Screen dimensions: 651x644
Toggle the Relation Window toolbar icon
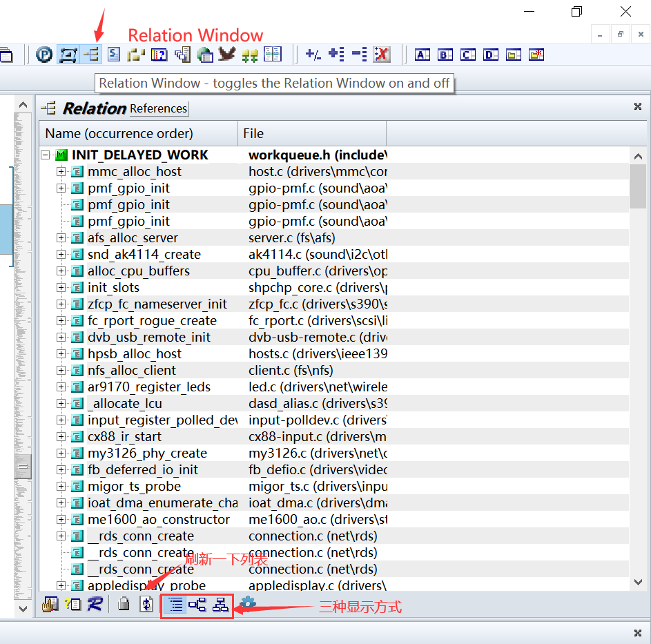pyautogui.click(x=90, y=54)
